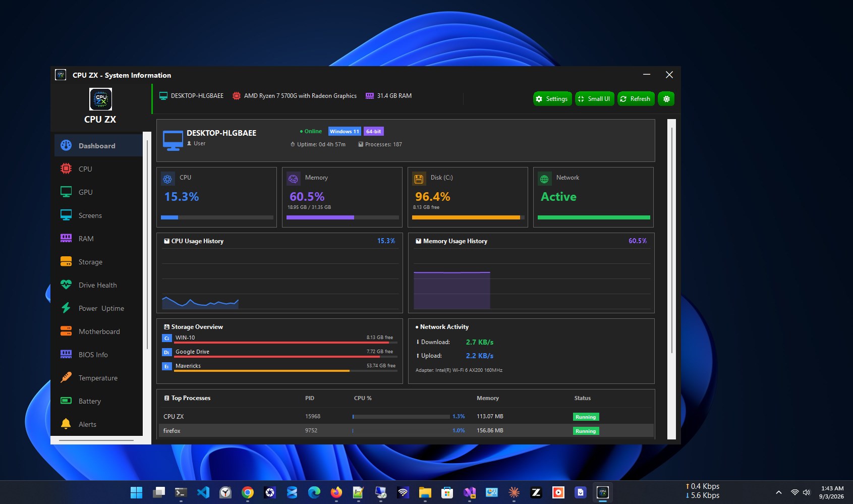This screenshot has height=504, width=853.
Task: Click the Battery sidebar icon
Action: click(x=66, y=401)
